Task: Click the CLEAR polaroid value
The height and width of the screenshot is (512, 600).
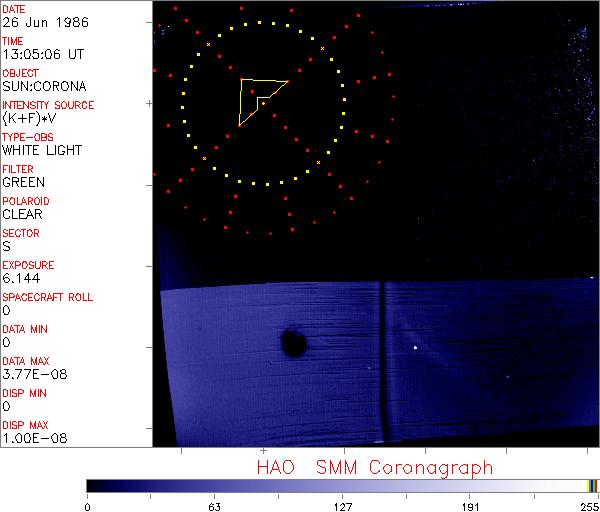Action: pos(22,215)
